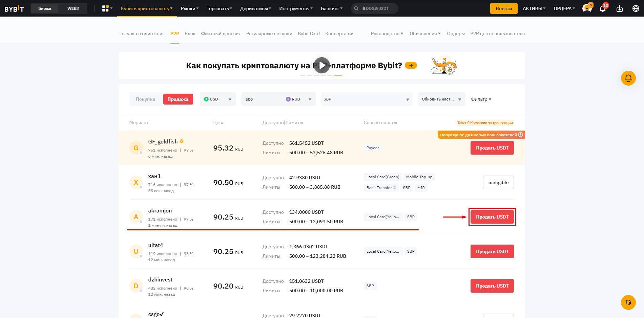Open the Рынки menu
Image resolution: width=644 pixels, height=318 pixels.
click(x=190, y=8)
